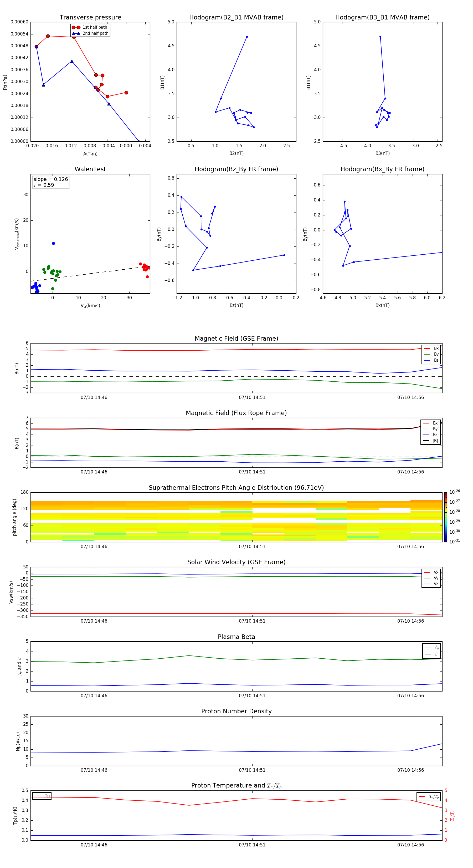Click the 'Bz(nT)' x-axis label
This screenshot has height=868, width=473.
click(x=236, y=305)
